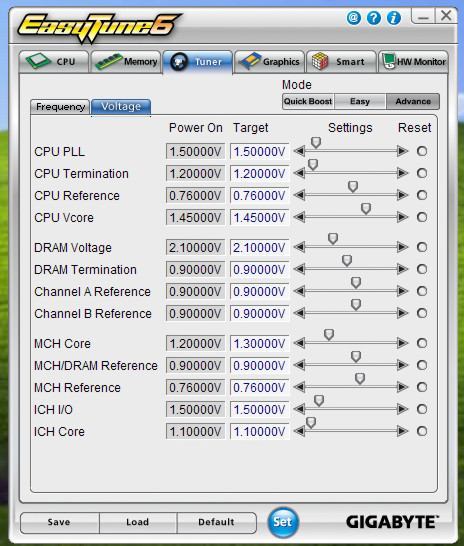Select the CPU Reference reset radio button

(x=422, y=195)
